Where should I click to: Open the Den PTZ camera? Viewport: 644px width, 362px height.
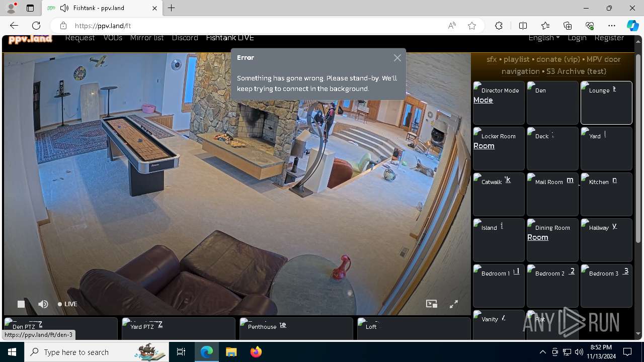(60, 328)
